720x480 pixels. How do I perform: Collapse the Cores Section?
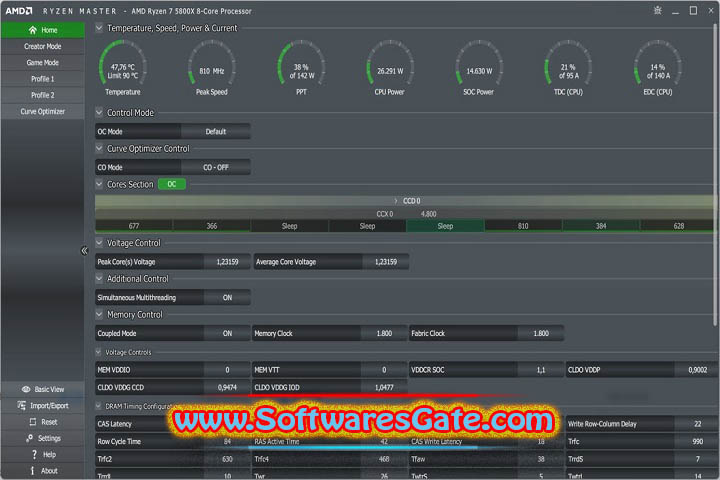(99, 184)
